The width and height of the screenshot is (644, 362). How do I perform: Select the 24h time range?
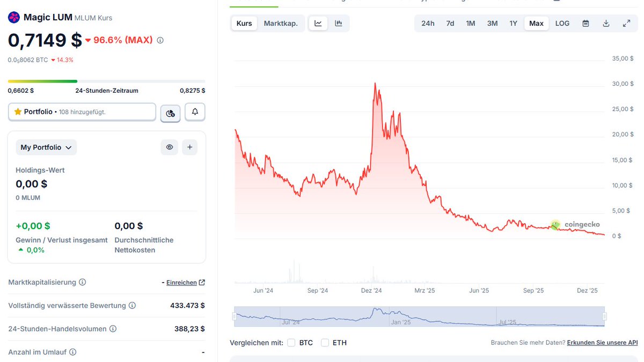(x=428, y=24)
